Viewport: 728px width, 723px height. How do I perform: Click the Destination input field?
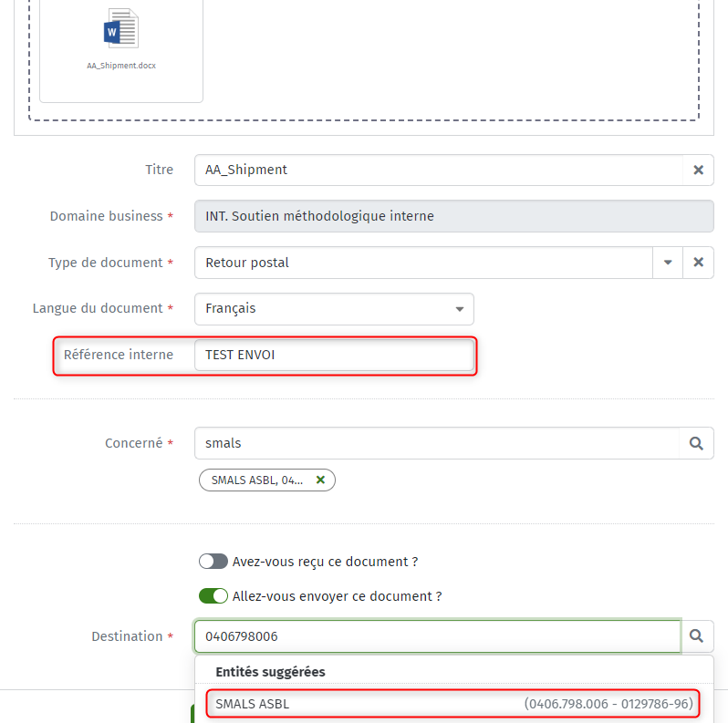437,635
